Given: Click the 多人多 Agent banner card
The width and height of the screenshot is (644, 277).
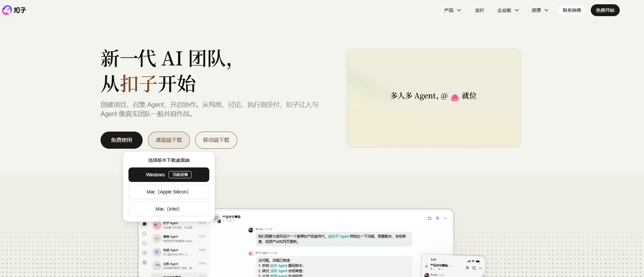Looking at the screenshot, I should tap(433, 98).
